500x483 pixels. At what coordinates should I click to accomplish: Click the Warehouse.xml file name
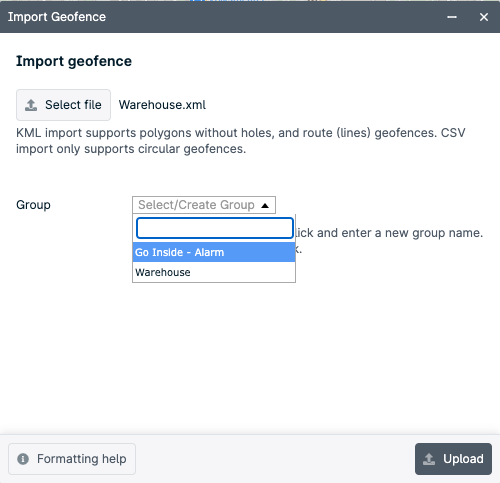(x=162, y=105)
